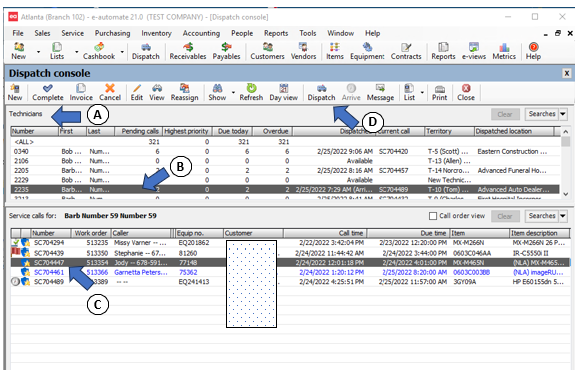Open the e-views toolbar icon

474,51
